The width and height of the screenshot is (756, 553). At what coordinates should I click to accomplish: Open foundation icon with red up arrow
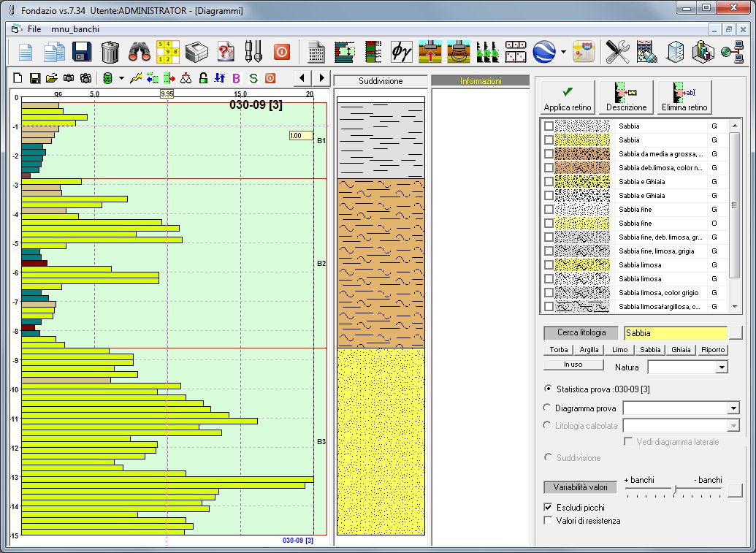(x=430, y=52)
